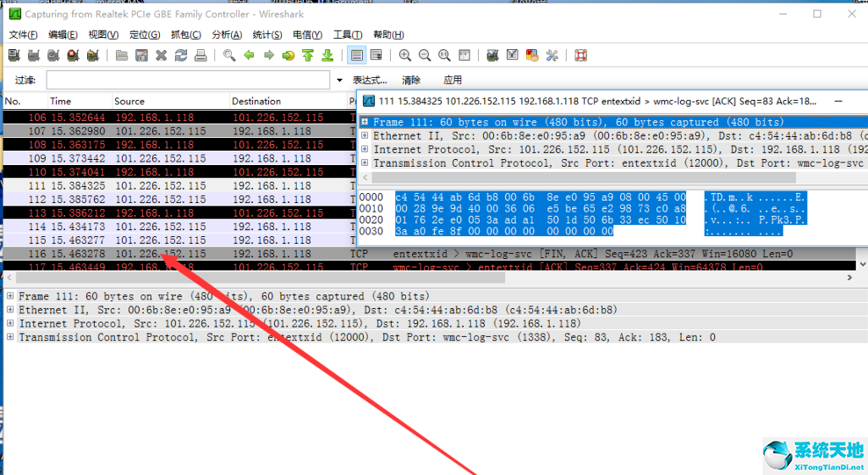
Task: Save capture file icon
Action: 141,55
